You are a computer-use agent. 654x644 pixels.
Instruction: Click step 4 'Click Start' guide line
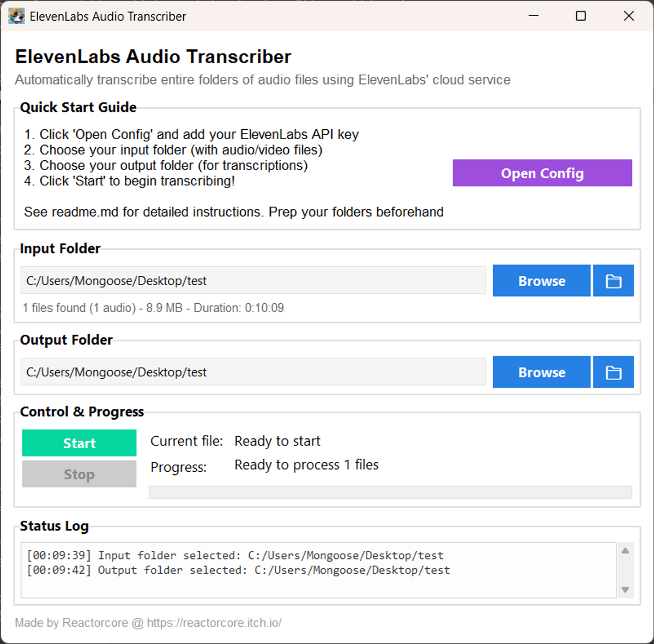[x=129, y=180]
